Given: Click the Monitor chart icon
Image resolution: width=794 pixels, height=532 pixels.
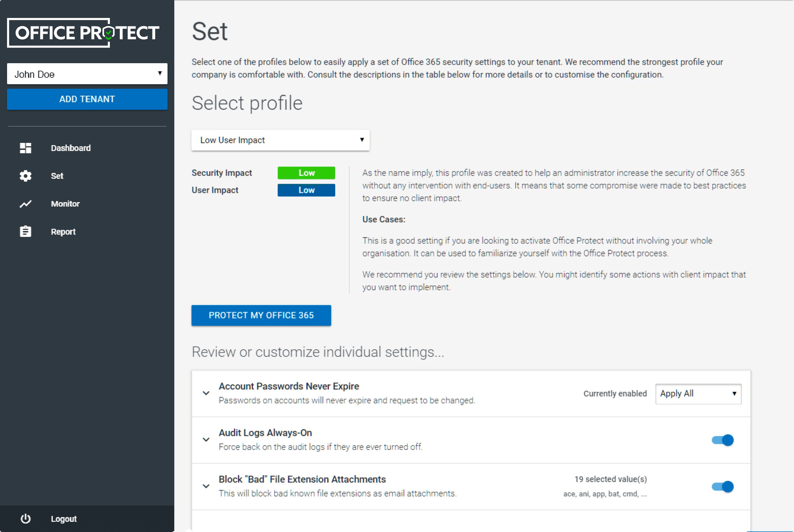Looking at the screenshot, I should [25, 204].
